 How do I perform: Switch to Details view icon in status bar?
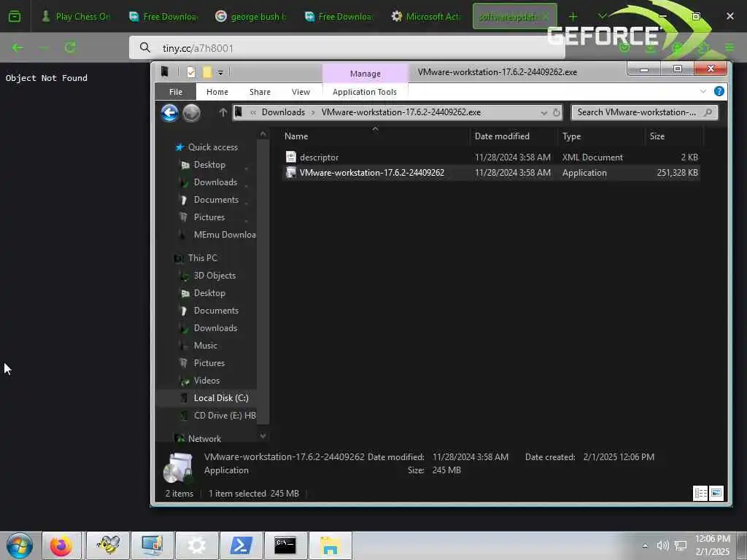pos(700,494)
